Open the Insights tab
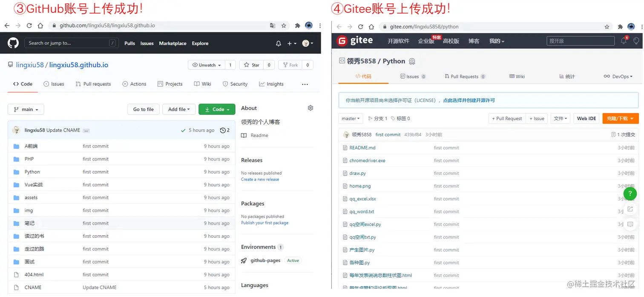644x297 pixels. click(x=271, y=84)
